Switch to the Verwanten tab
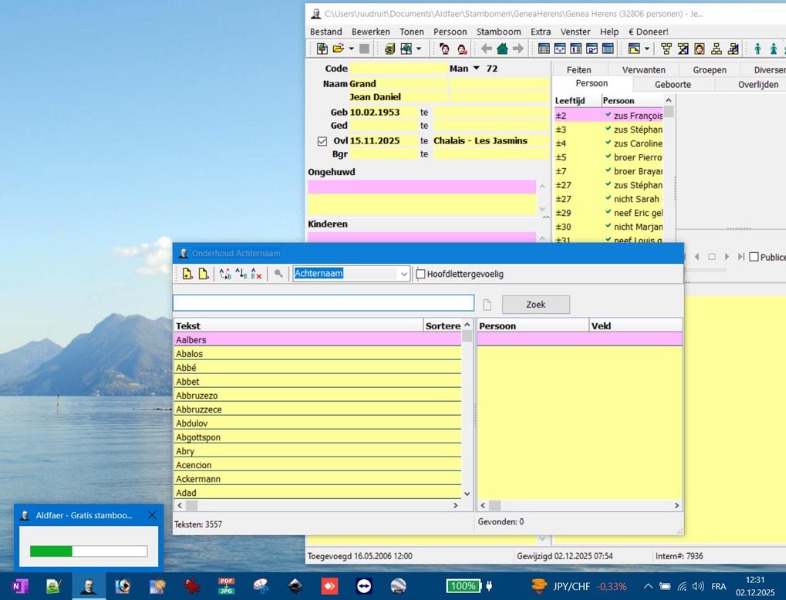 pos(643,70)
